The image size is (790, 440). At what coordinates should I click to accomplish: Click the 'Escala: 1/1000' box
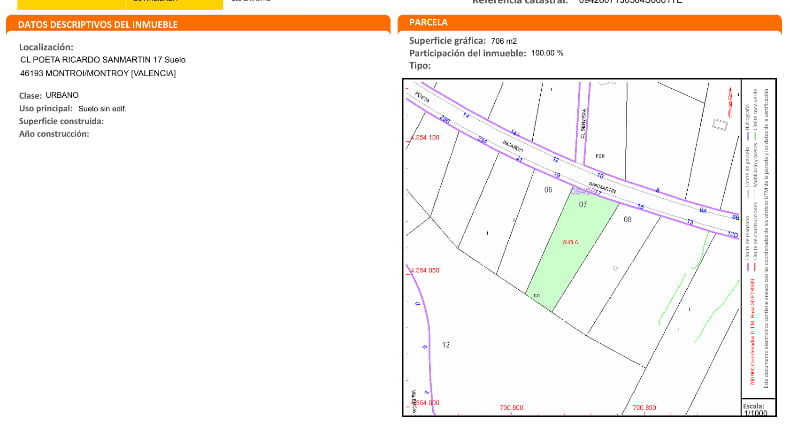pos(758,409)
